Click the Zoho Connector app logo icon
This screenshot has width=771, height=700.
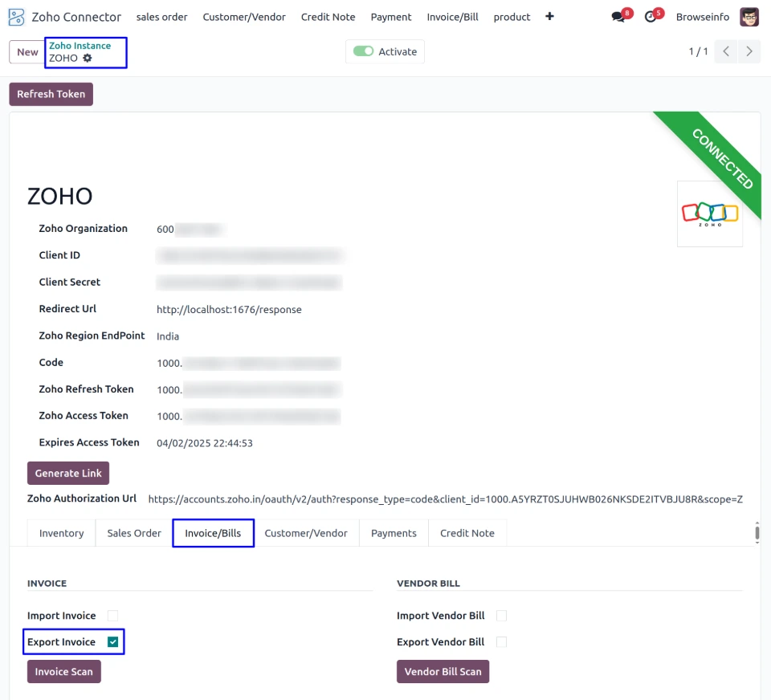pyautogui.click(x=16, y=17)
